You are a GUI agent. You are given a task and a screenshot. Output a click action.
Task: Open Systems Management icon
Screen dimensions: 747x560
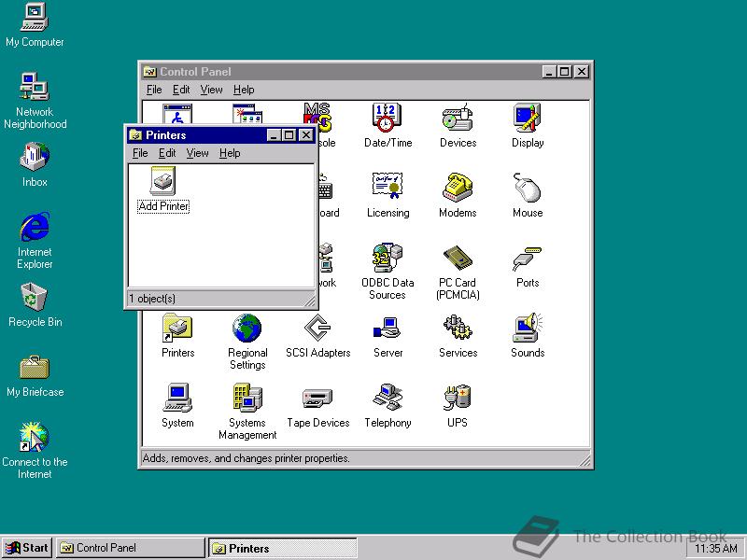pyautogui.click(x=247, y=411)
